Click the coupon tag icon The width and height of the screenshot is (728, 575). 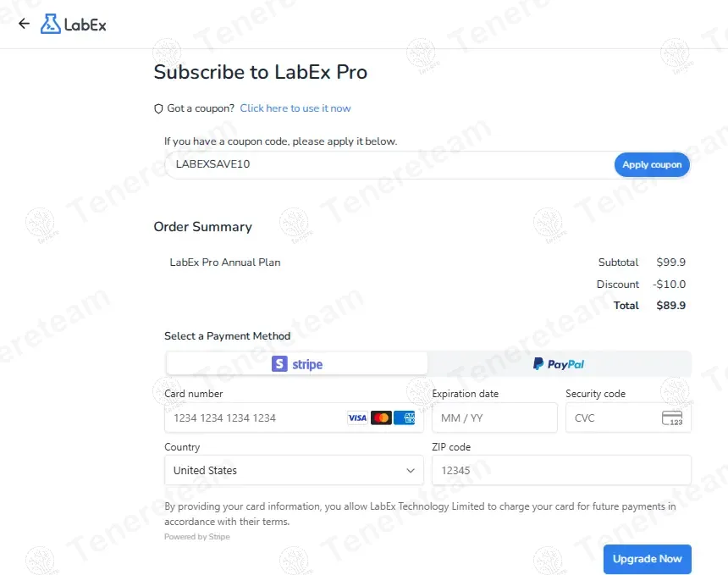(158, 108)
